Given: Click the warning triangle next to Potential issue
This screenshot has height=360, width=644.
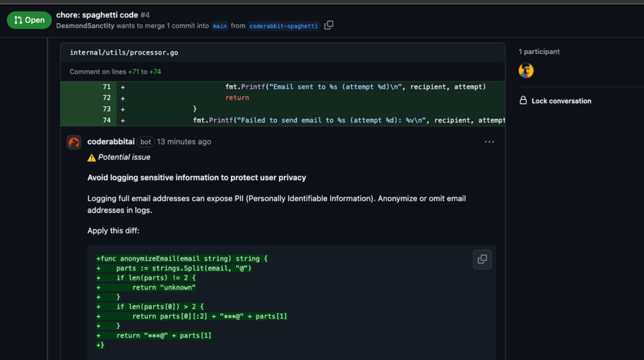Looking at the screenshot, I should tap(91, 157).
